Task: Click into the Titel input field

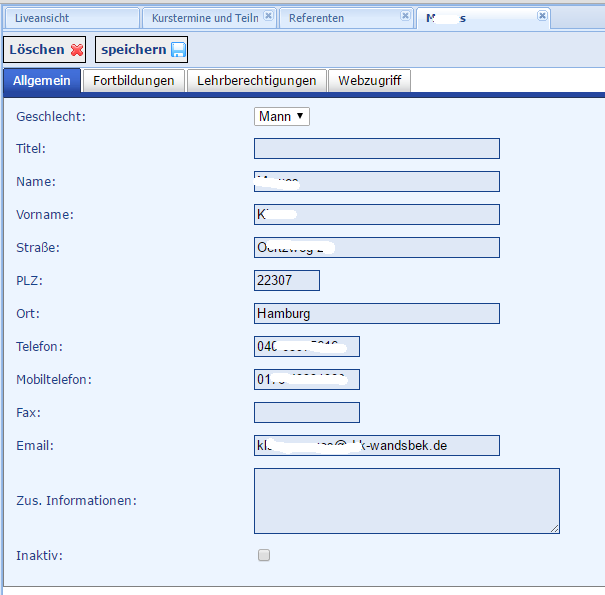Action: pyautogui.click(x=376, y=149)
